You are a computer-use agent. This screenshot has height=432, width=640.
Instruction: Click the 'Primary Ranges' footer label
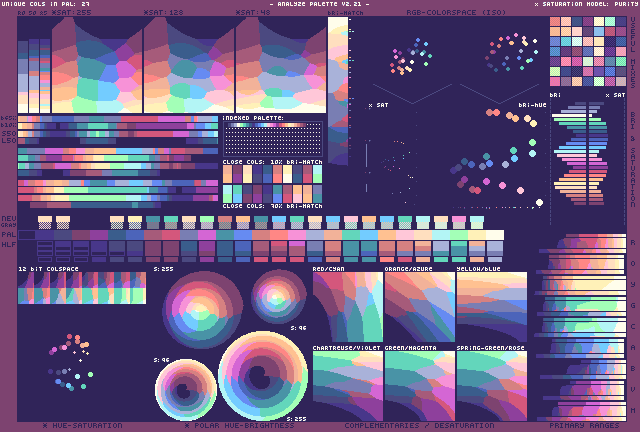click(x=584, y=425)
